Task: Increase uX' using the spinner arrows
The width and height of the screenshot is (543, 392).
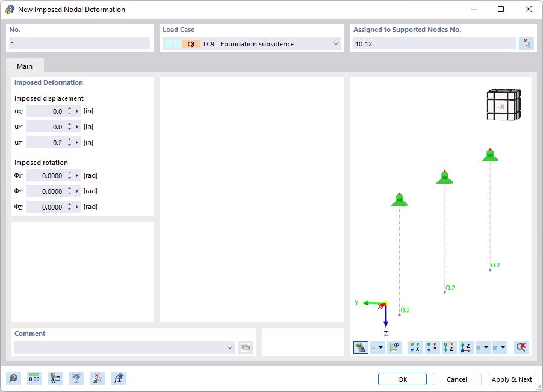Action: [x=69, y=109]
